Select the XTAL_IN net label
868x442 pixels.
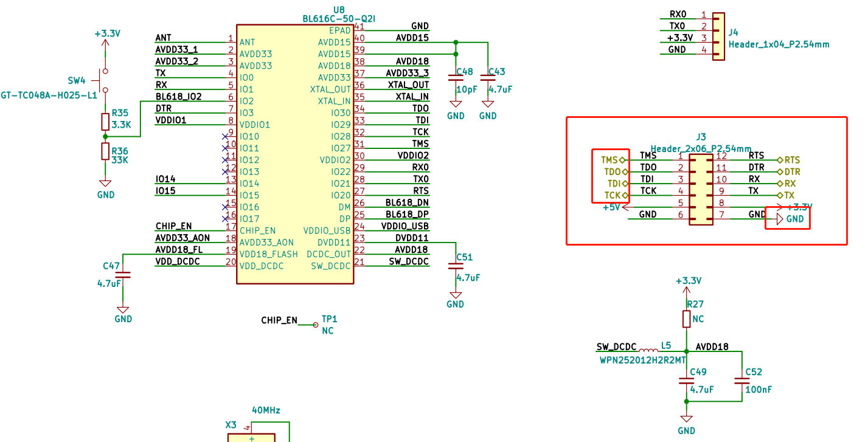[412, 96]
